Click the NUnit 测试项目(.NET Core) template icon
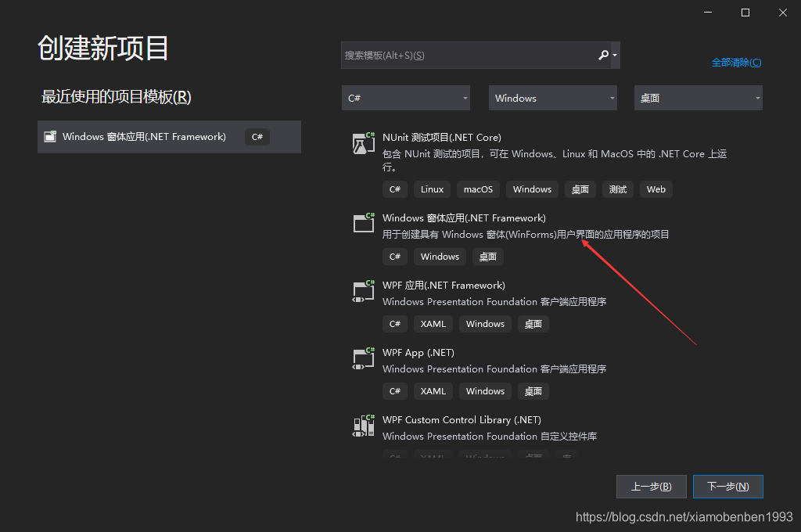 tap(363, 144)
